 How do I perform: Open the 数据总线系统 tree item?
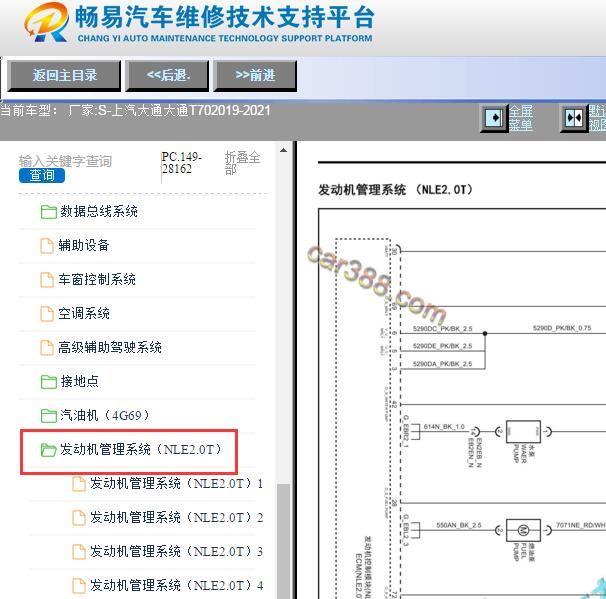(x=99, y=212)
